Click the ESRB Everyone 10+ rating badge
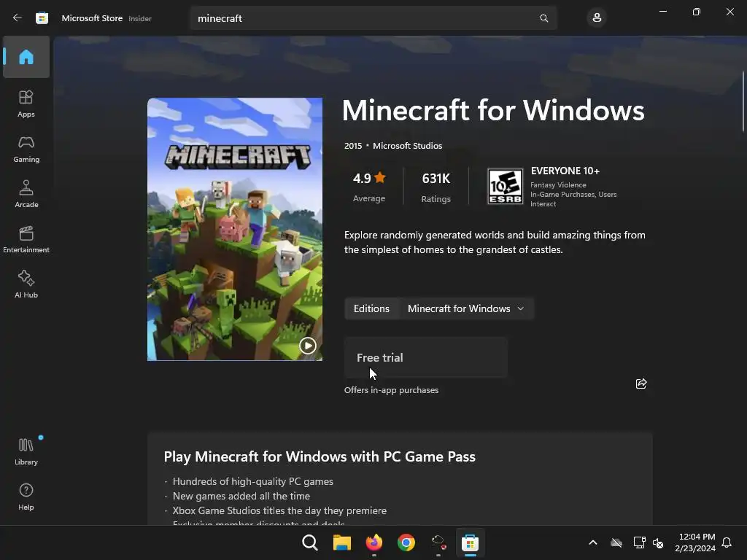This screenshot has width=747, height=560. [505, 186]
